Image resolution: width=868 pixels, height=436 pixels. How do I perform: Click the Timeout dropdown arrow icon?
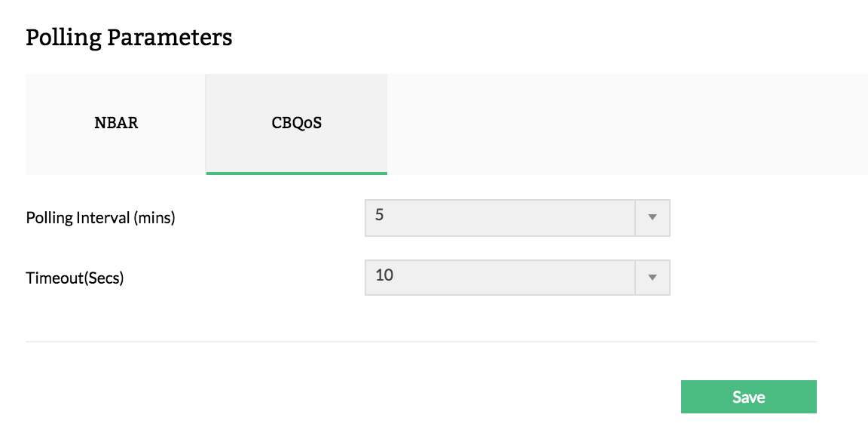point(653,278)
